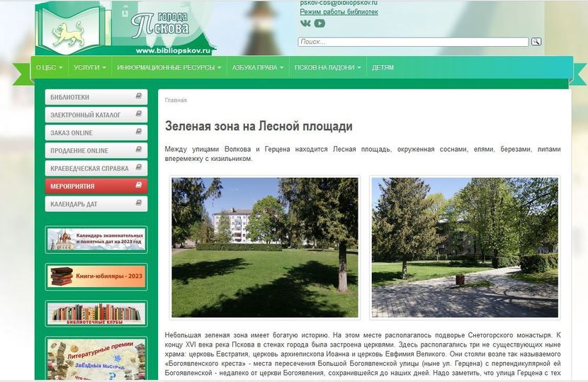Open Календарь знаменательных дат 2023 banner
Screen dimensions: 588x382
pos(96,240)
